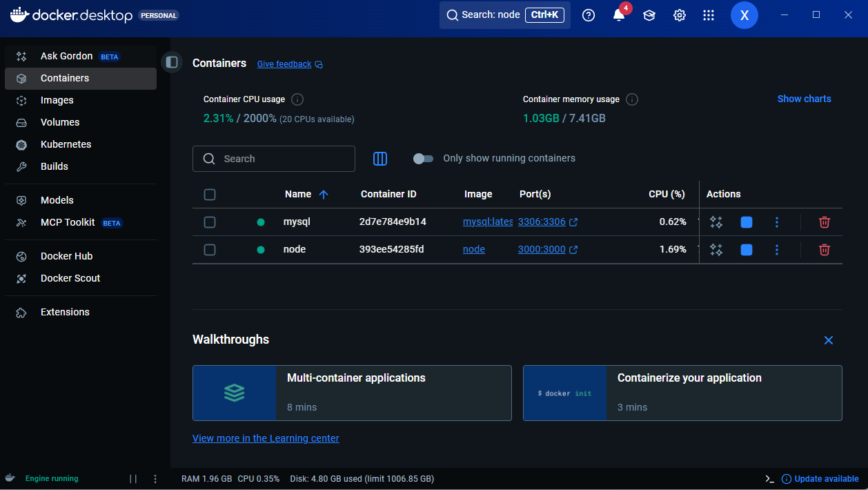Click 'View more in the Learning center' link
Viewport: 868px width, 490px height.
tap(266, 438)
